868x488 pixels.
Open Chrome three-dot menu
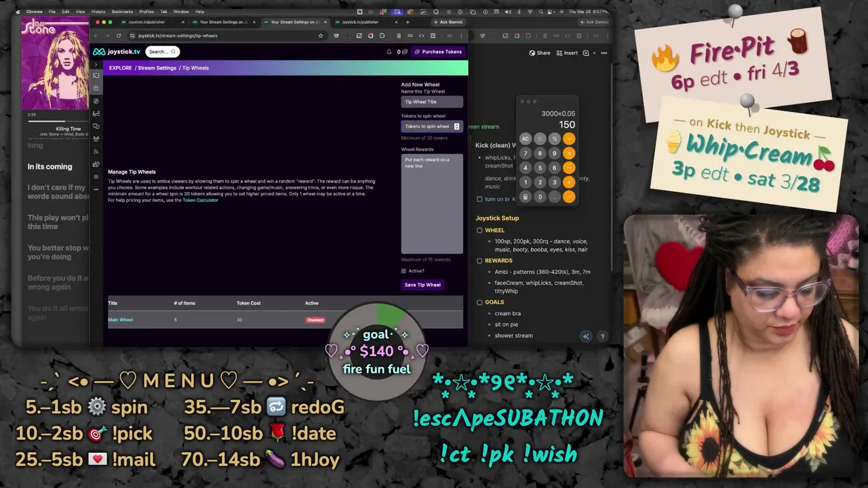461,35
